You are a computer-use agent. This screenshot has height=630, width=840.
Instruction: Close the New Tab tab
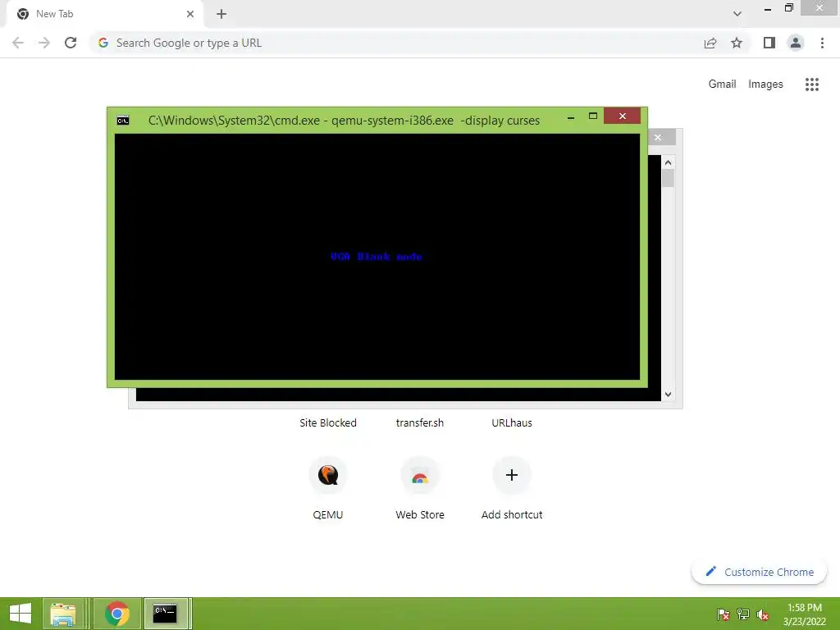(x=190, y=14)
